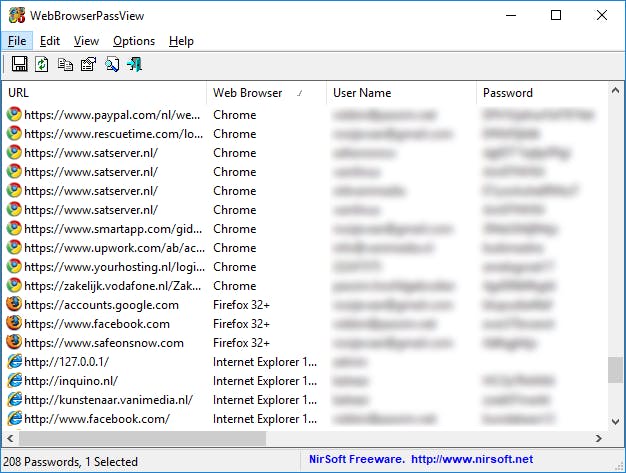The image size is (626, 473).
Task: Open the Properties toolbar icon
Action: tap(88, 64)
